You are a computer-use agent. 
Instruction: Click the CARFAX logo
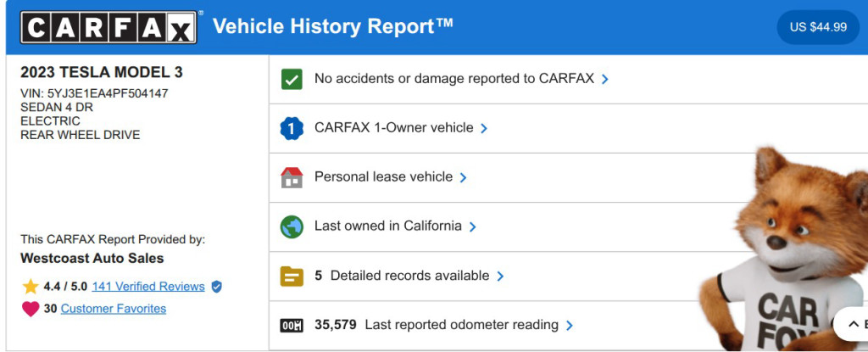click(x=108, y=27)
